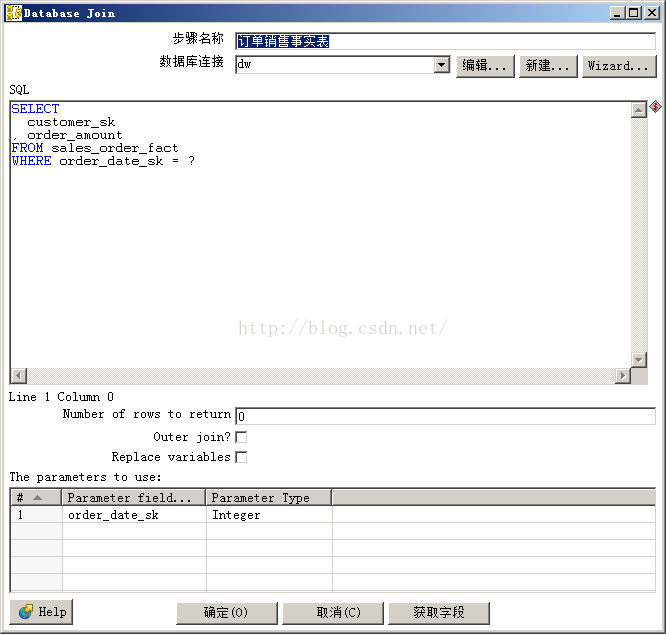Click customer_sk in the SQL editor
Screen dimensions: 666x634
(71, 122)
